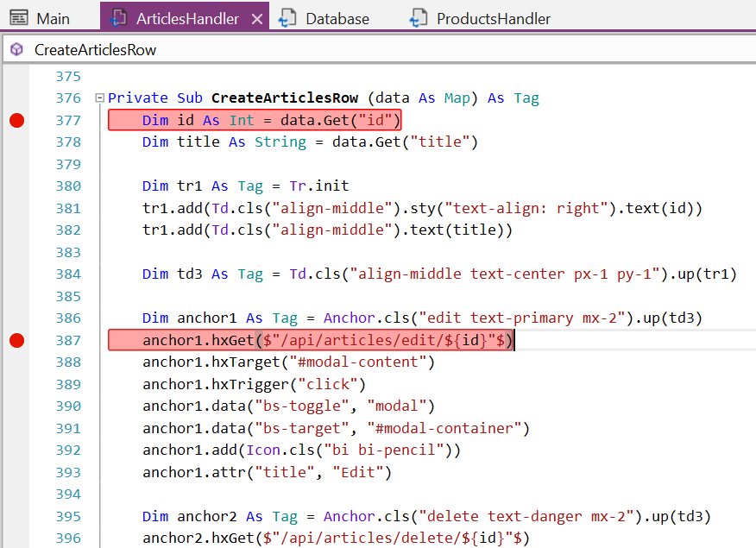Click "/api/articles/delete/${id}" string
This screenshot has width=756, height=548.
click(393, 538)
